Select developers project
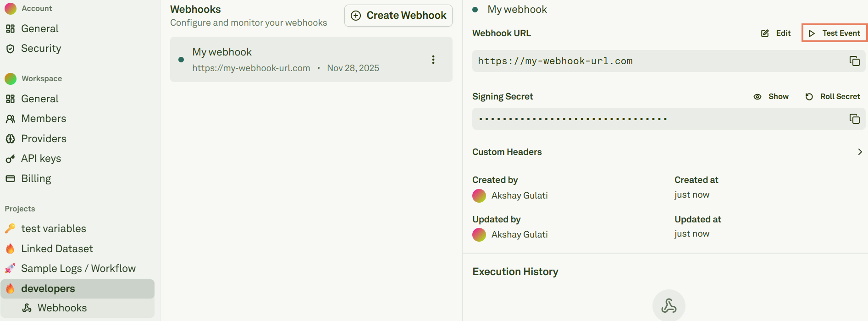This screenshot has width=868, height=321. pyautogui.click(x=77, y=288)
